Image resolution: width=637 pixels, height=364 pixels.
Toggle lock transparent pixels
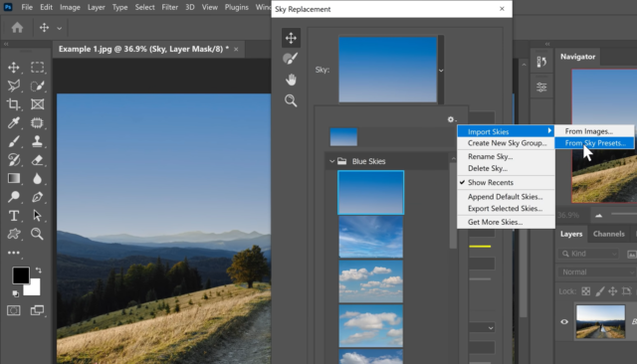pos(586,291)
